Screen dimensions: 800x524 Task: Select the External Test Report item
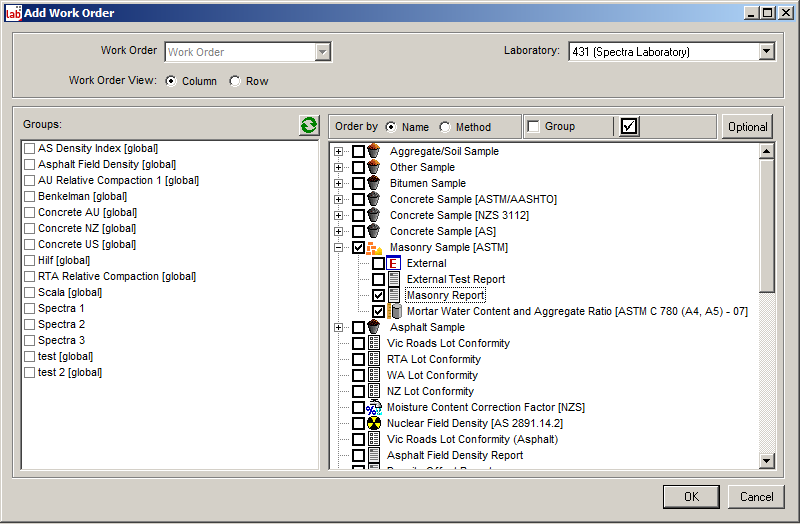coord(455,279)
